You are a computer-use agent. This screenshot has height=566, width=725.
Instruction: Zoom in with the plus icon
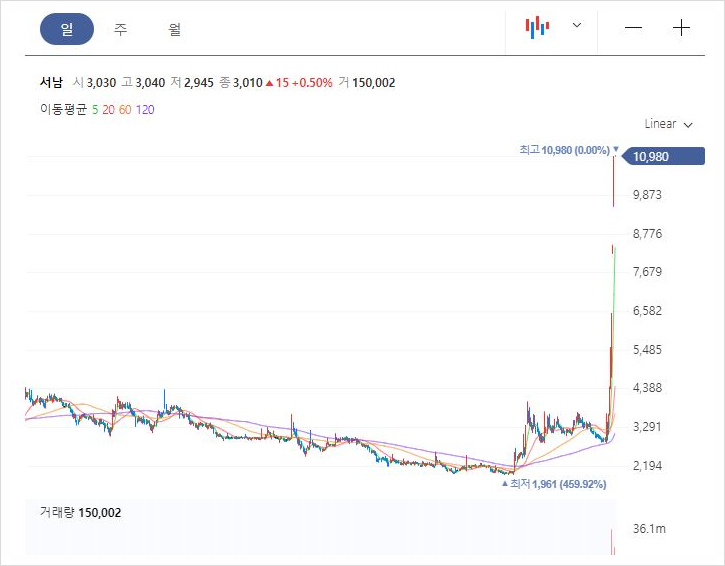[x=682, y=28]
